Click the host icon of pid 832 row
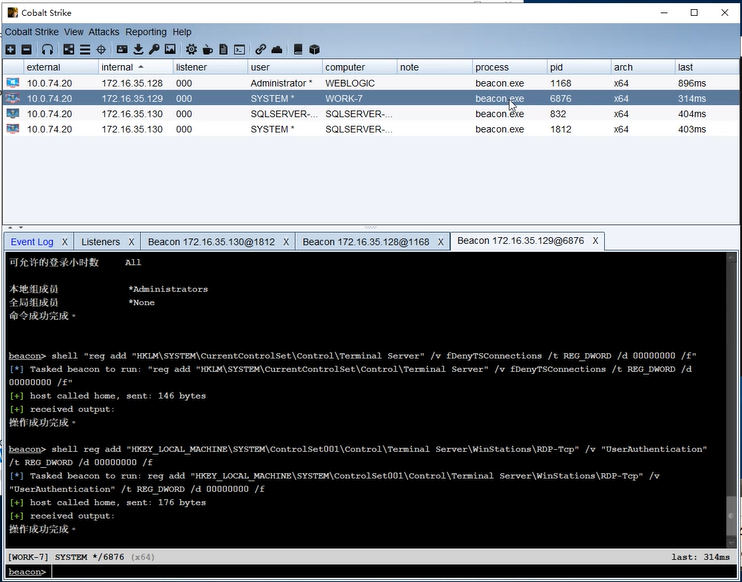This screenshot has width=742, height=582. [13, 114]
